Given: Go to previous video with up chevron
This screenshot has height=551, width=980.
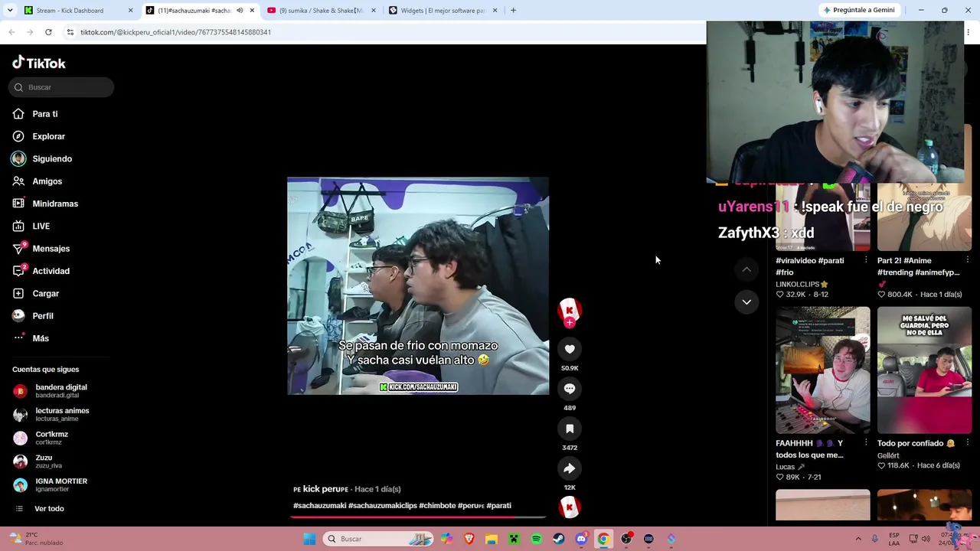Looking at the screenshot, I should pos(746,269).
